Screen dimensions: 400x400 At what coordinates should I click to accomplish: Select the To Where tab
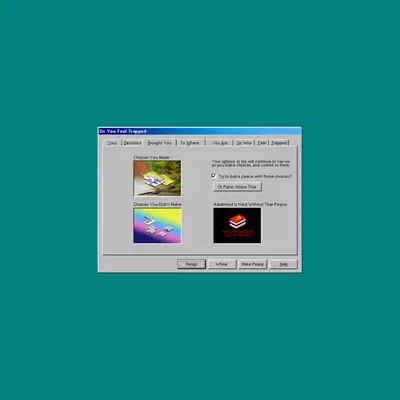190,143
